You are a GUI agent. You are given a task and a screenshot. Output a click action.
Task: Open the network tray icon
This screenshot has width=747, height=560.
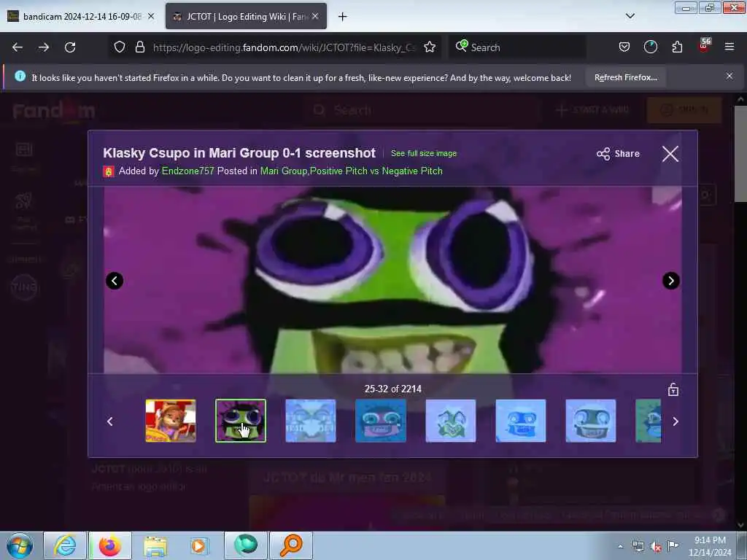(x=638, y=547)
